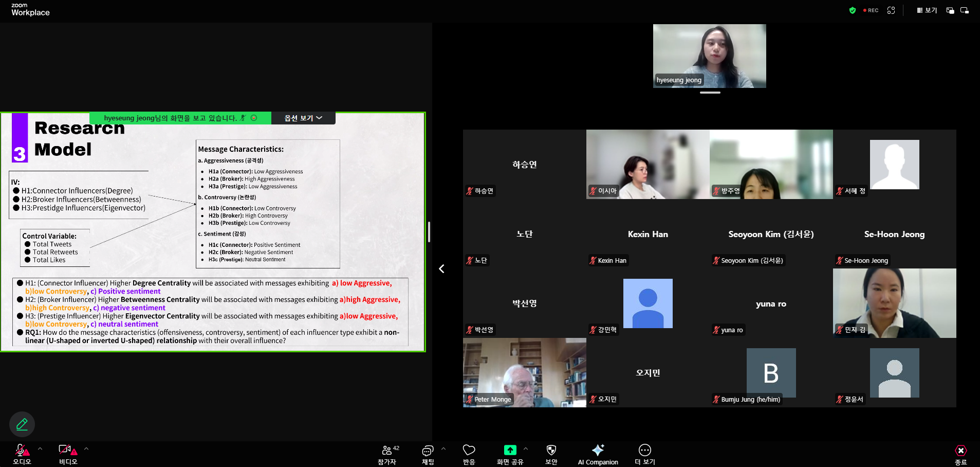Screen dimensions: 980x467
Task: Click the green encryption shield icon
Action: click(853, 10)
